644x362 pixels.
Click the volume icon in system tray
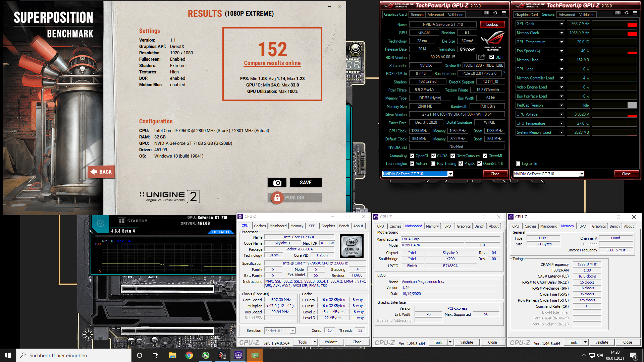[600, 355]
